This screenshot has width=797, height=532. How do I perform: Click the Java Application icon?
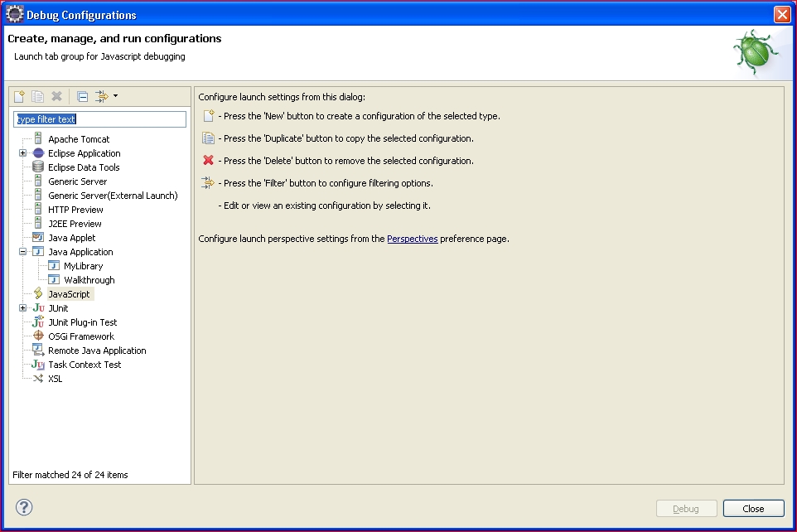(x=38, y=251)
